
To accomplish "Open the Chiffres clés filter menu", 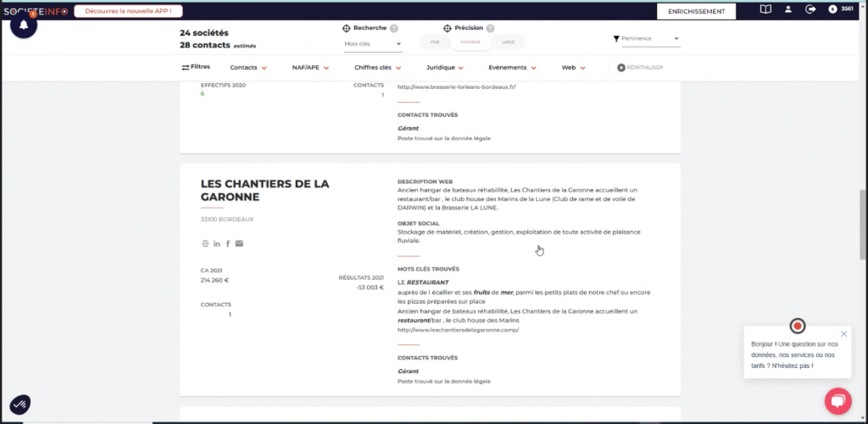I will (x=377, y=67).
